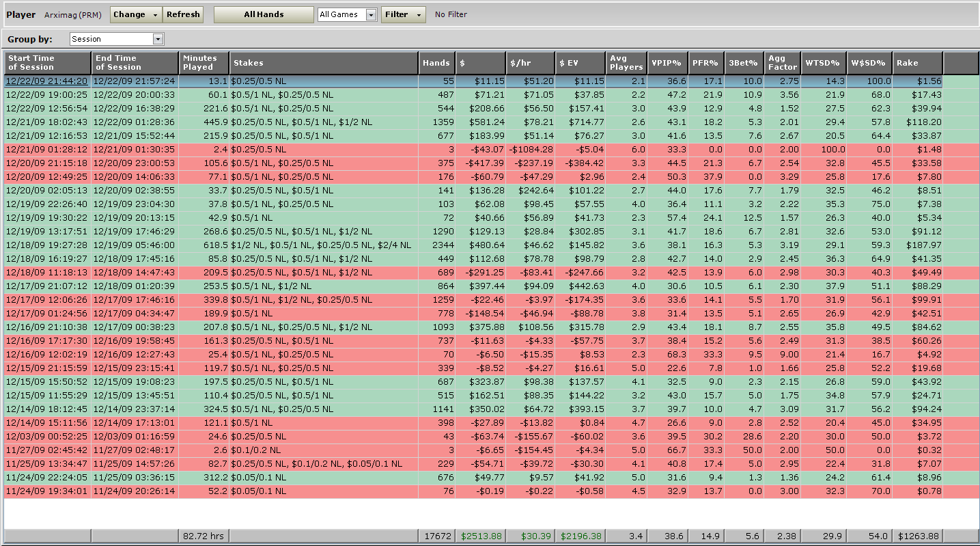Click the Minutes Played column header
Viewport: 980px width, 546px height.
click(x=204, y=63)
